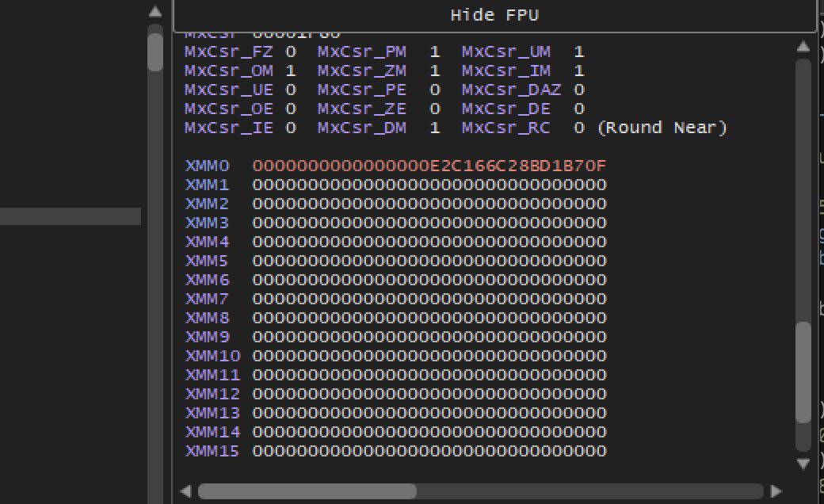Select the XMM12 register value
The height and width of the screenshot is (504, 824).
pos(429,394)
